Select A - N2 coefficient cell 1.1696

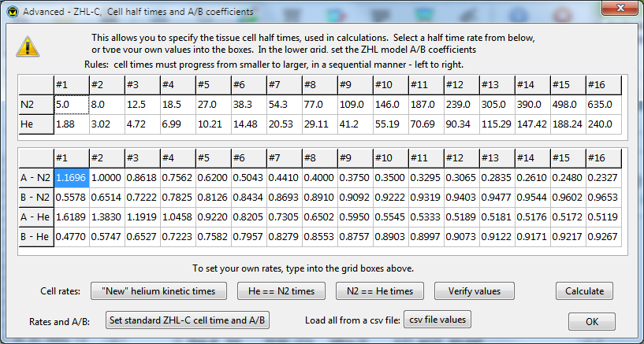coord(72,178)
